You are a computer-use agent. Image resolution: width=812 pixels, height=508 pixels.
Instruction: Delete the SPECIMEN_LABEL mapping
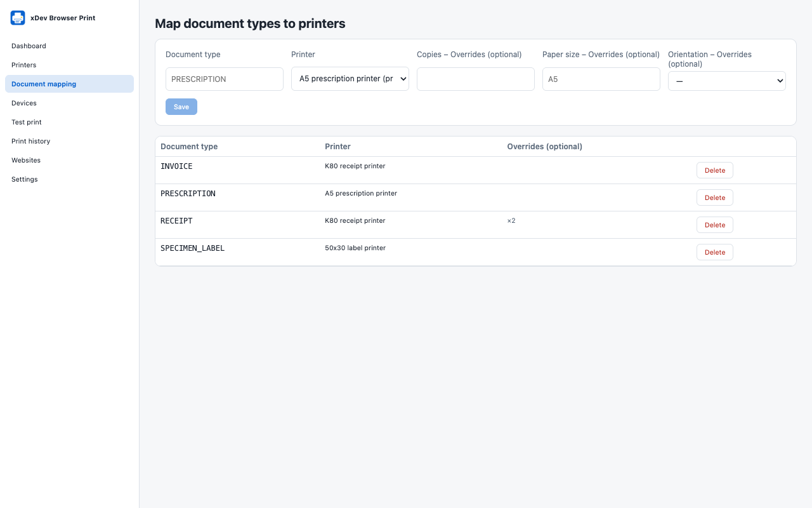[x=715, y=252]
